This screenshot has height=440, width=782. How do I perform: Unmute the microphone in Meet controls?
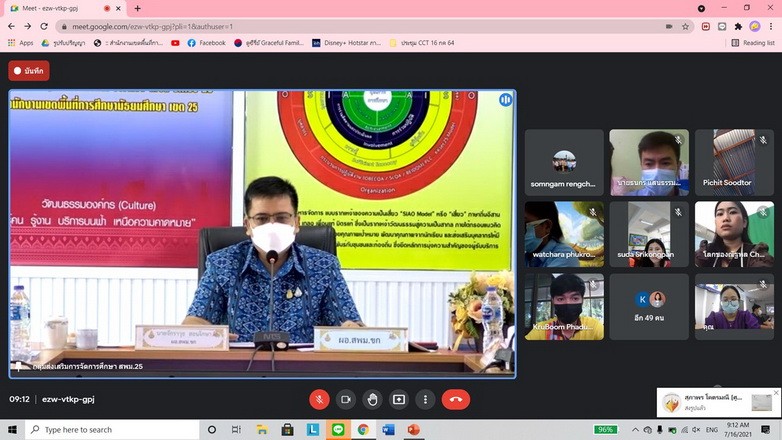pyautogui.click(x=319, y=399)
